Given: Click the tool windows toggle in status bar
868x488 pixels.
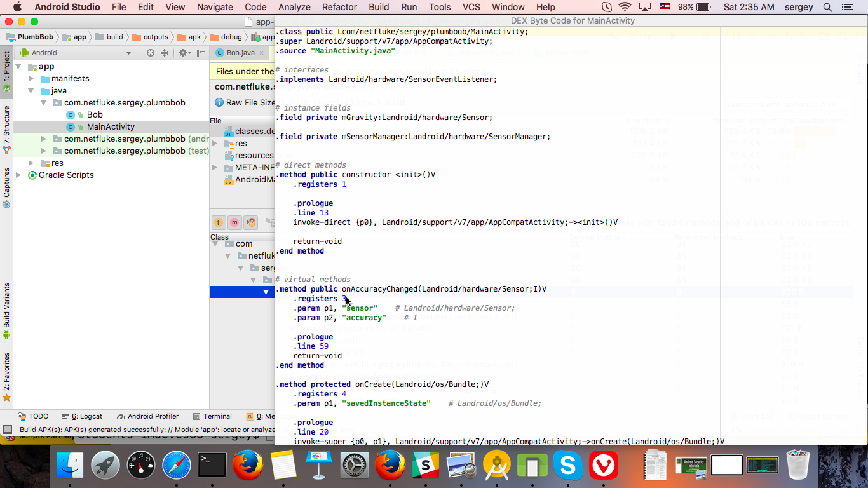Looking at the screenshot, I should [7, 430].
